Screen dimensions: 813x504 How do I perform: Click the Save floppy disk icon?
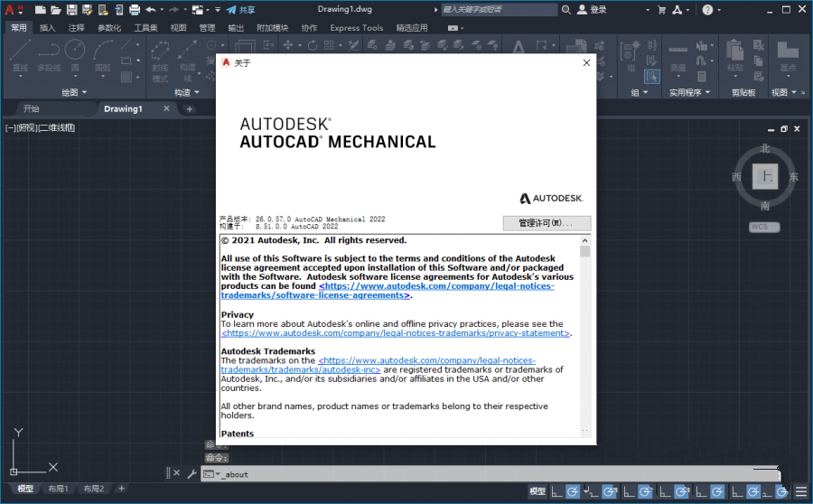pyautogui.click(x=71, y=9)
